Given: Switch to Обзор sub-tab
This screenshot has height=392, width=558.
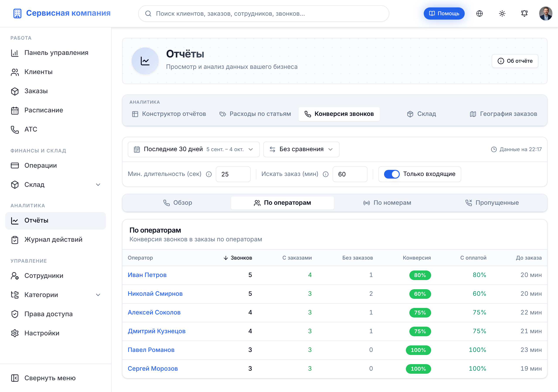Looking at the screenshot, I should 177,203.
